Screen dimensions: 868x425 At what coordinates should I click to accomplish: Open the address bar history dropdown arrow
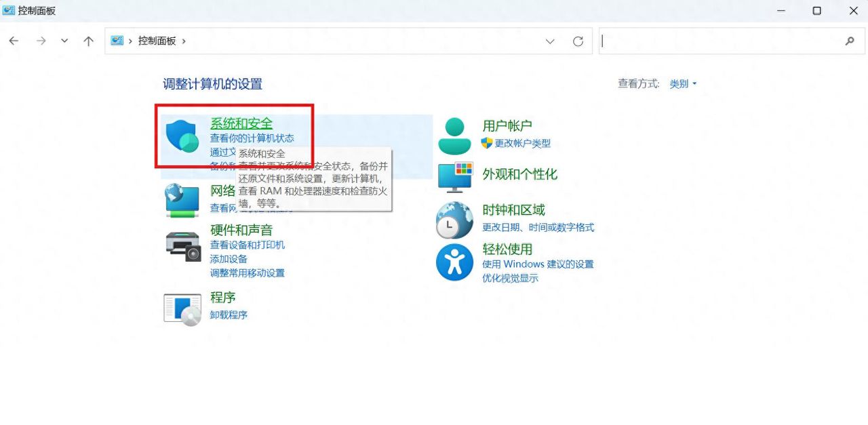550,41
